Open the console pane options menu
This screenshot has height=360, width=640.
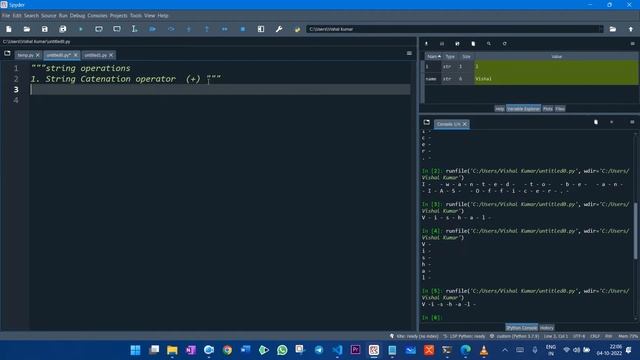(632, 122)
